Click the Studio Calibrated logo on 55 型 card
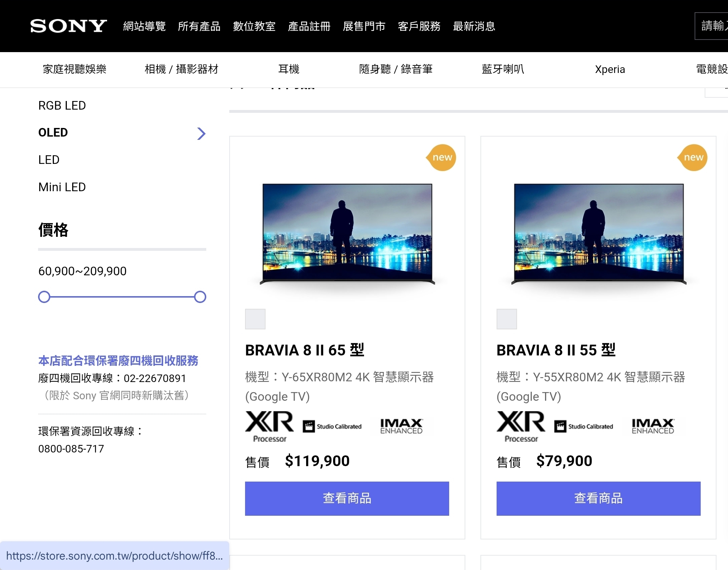 tap(584, 426)
